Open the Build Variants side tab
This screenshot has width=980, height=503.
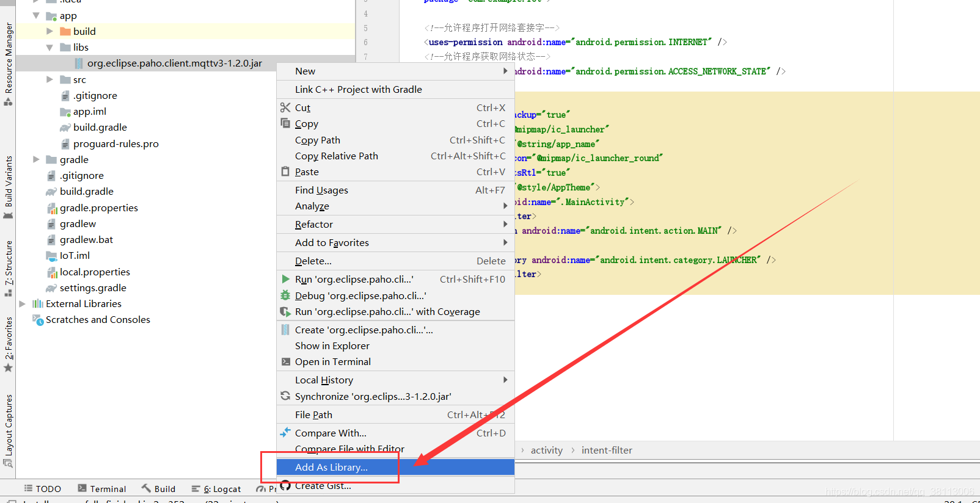coord(8,187)
